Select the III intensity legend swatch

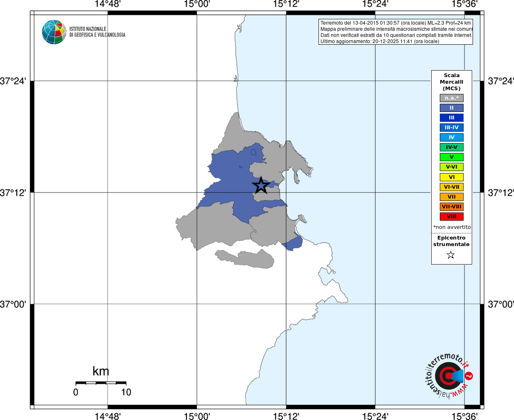point(451,118)
